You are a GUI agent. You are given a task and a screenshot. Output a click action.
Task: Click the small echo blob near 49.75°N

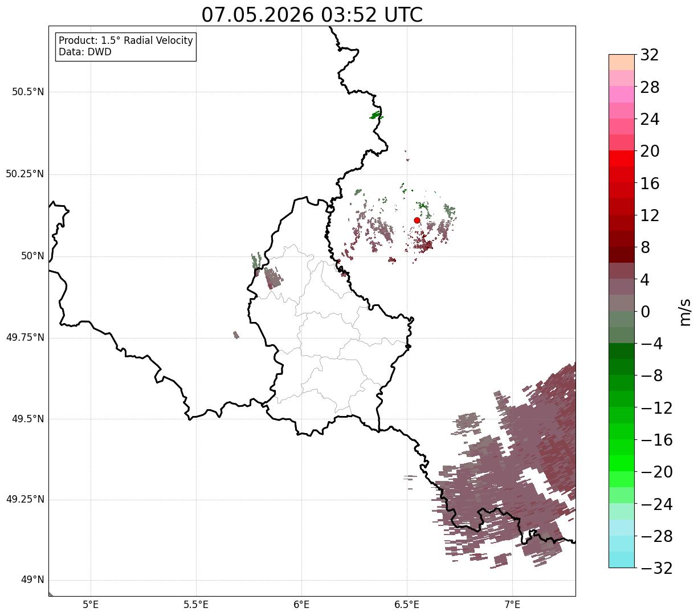coord(236,334)
